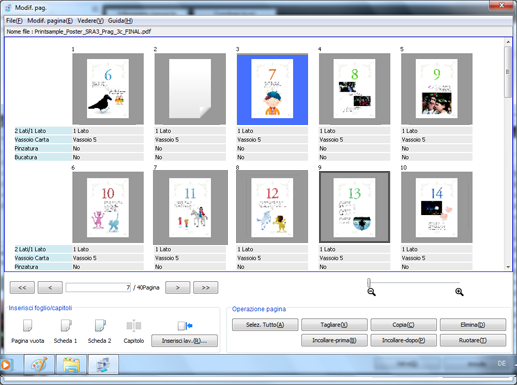Click the DE language indicator in taskbar

coord(502,363)
